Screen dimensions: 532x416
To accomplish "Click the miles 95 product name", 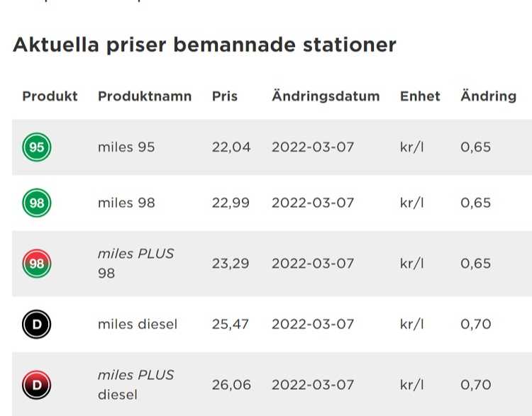I will [x=126, y=147].
